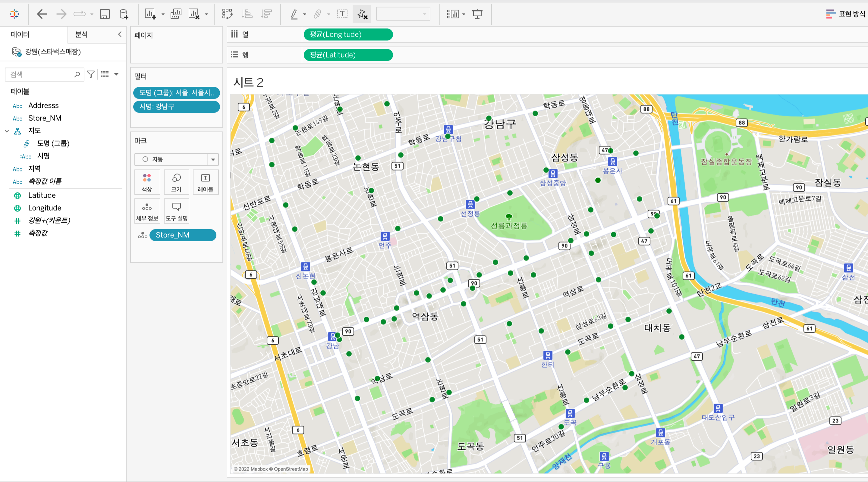
Task: Open the Size marks card button
Action: [x=176, y=182]
